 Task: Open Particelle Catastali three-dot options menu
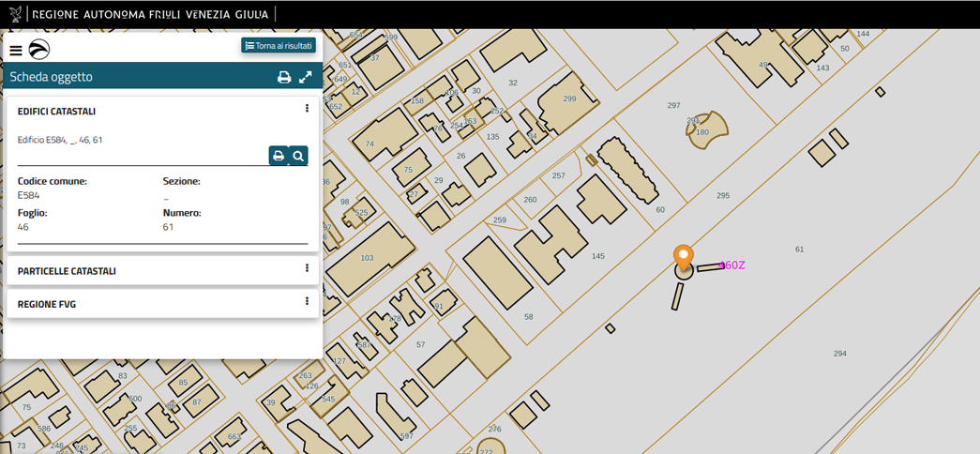point(307,268)
